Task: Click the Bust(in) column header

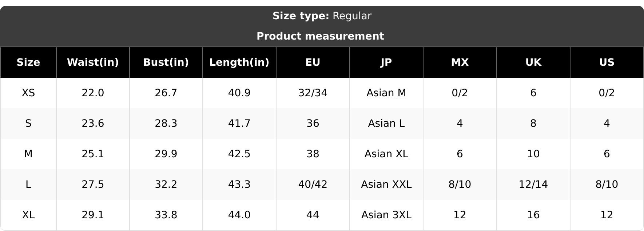Action: point(166,62)
